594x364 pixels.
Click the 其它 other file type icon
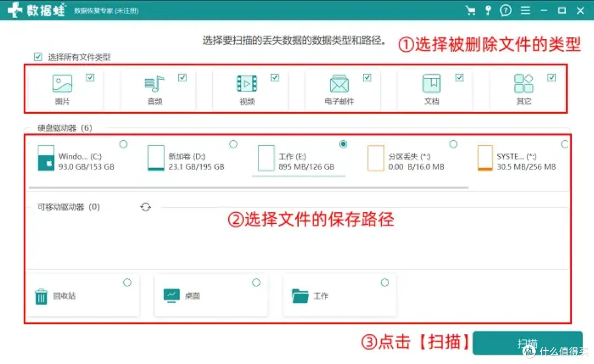point(524,84)
